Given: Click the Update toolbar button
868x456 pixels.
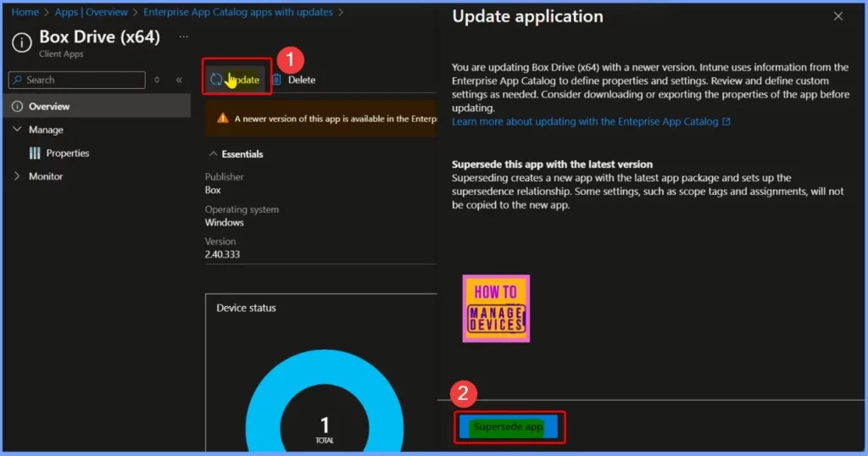Looking at the screenshot, I should 235,80.
